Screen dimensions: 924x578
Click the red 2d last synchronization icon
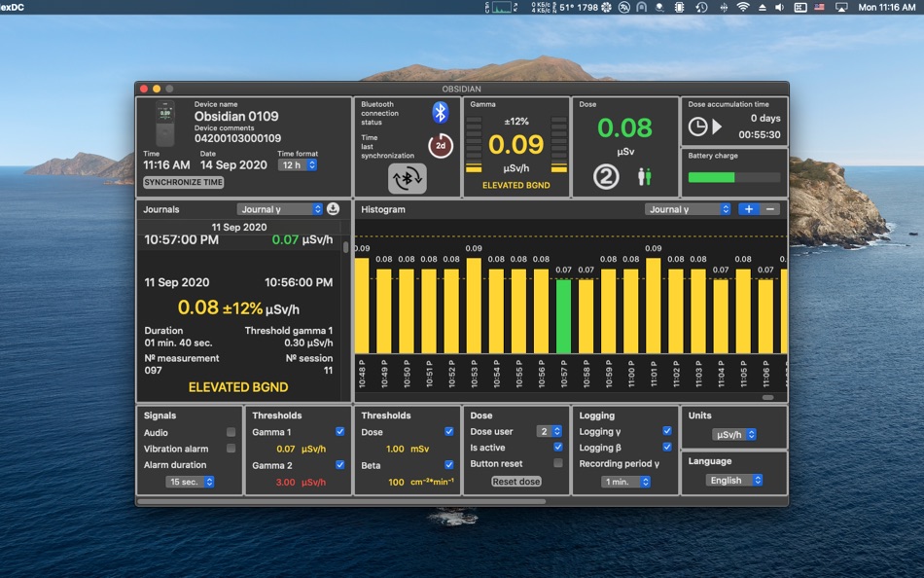click(441, 146)
